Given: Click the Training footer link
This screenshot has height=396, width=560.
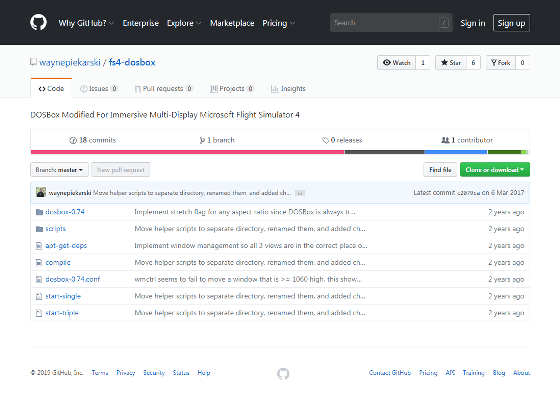Looking at the screenshot, I should click(474, 373).
